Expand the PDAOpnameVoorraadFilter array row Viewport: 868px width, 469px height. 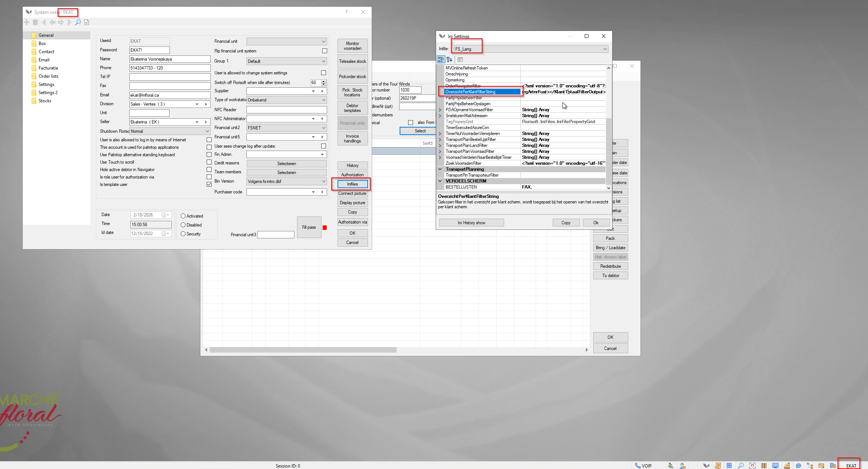pos(440,110)
